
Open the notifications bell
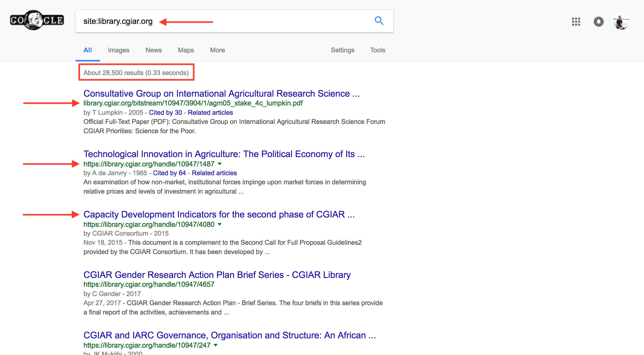point(599,22)
